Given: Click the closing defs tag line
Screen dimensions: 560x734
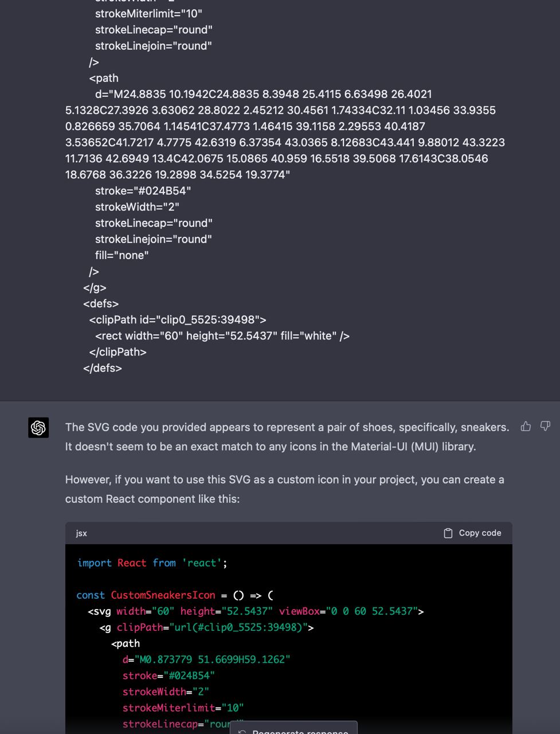Looking at the screenshot, I should (x=103, y=368).
